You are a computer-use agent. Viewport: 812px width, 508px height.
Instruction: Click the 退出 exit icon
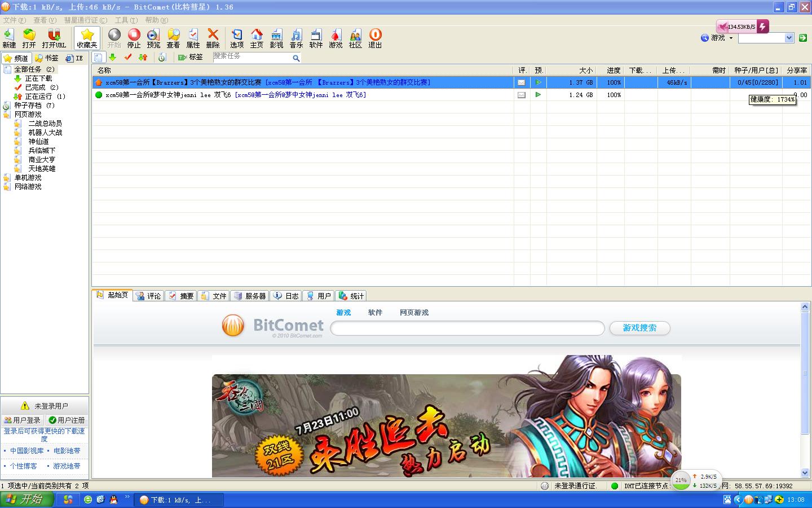[375, 38]
